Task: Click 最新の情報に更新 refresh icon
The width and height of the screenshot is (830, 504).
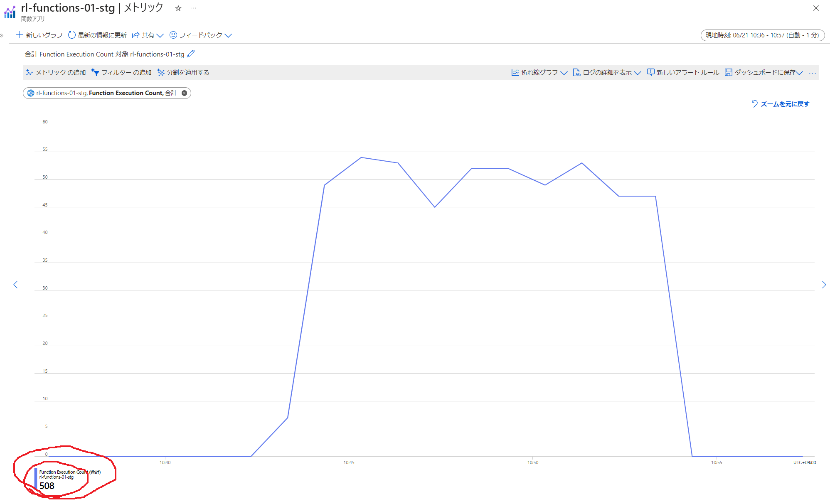Action: pos(72,35)
